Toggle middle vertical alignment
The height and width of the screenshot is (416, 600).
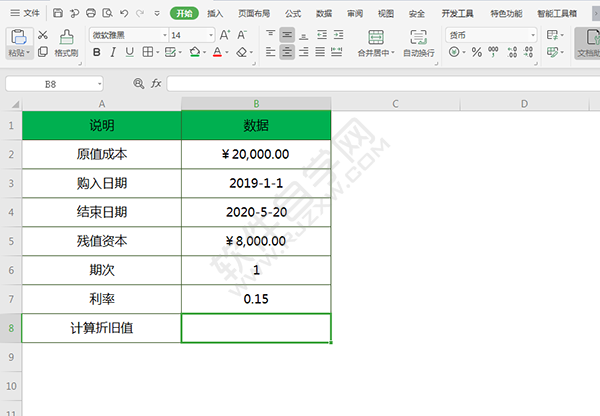coord(287,35)
